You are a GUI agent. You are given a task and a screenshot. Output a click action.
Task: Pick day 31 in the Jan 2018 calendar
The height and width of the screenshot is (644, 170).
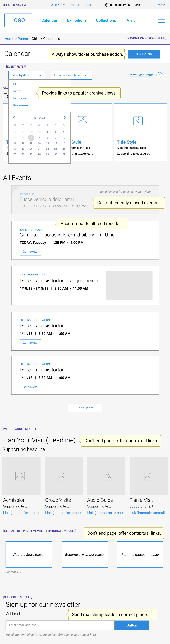tap(64, 154)
